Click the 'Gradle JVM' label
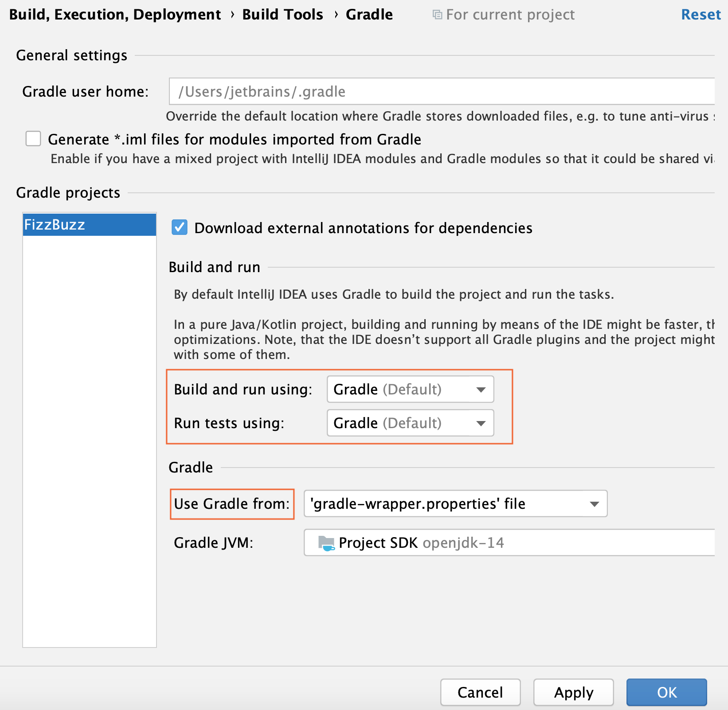The width and height of the screenshot is (728, 710). [213, 543]
